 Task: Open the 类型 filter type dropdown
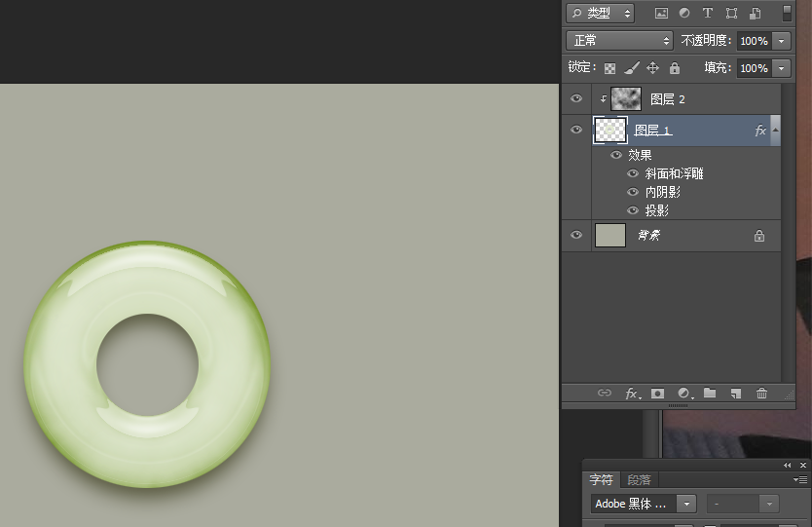pyautogui.click(x=600, y=14)
